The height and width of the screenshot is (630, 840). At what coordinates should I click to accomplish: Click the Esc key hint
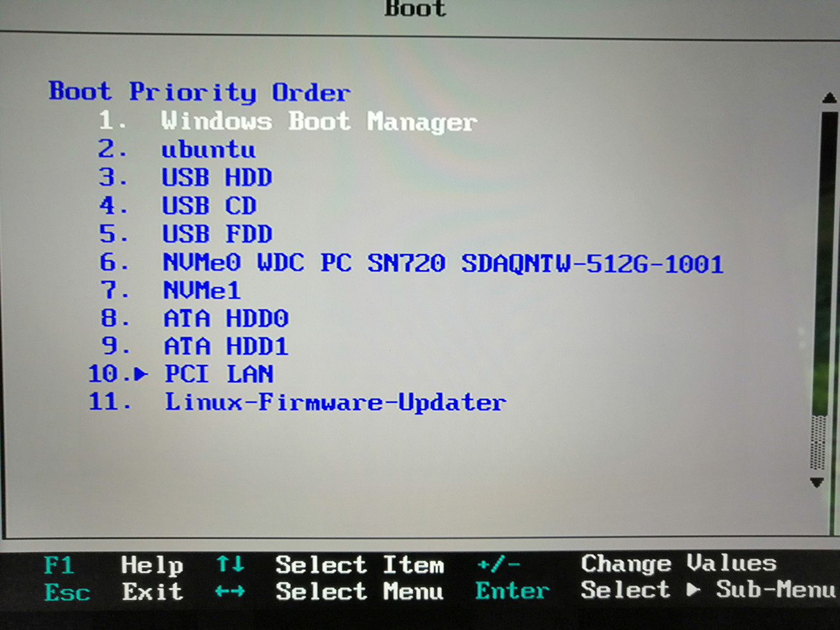67,592
